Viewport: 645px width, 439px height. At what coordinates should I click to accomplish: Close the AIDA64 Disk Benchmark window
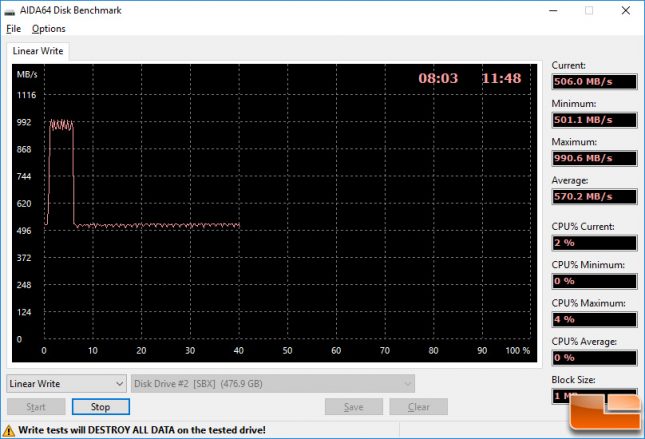pyautogui.click(x=626, y=11)
